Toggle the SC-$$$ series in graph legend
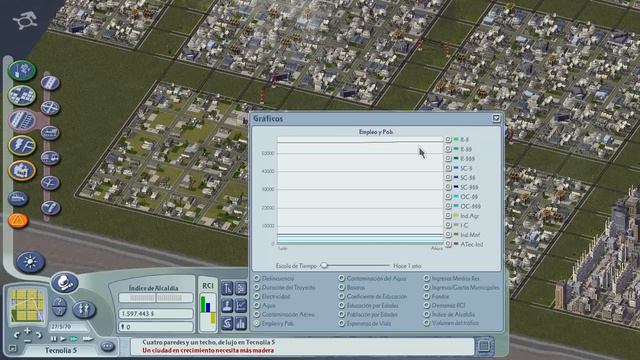 [x=448, y=187]
